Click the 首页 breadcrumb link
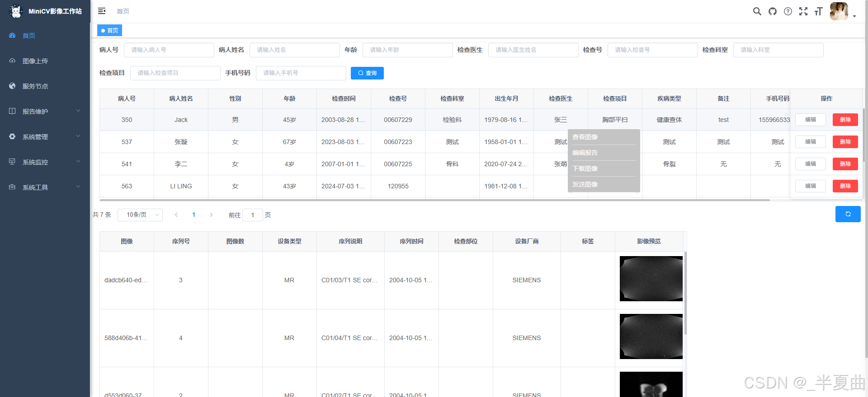 click(123, 11)
